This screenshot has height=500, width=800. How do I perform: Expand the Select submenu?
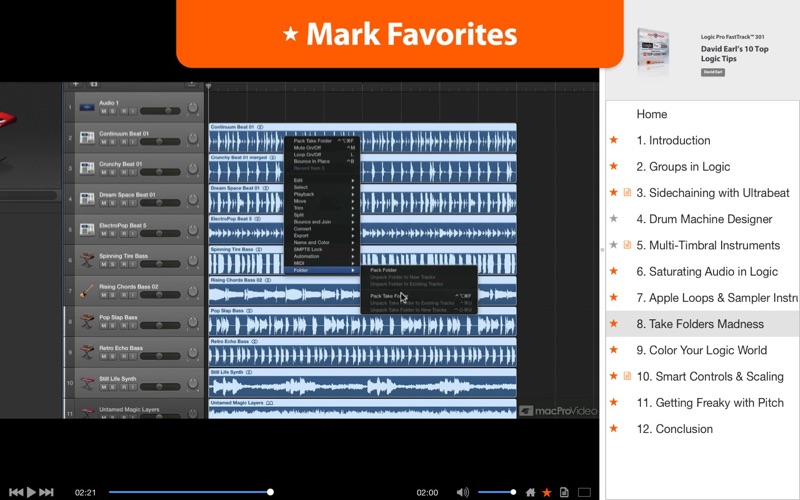(x=322, y=187)
